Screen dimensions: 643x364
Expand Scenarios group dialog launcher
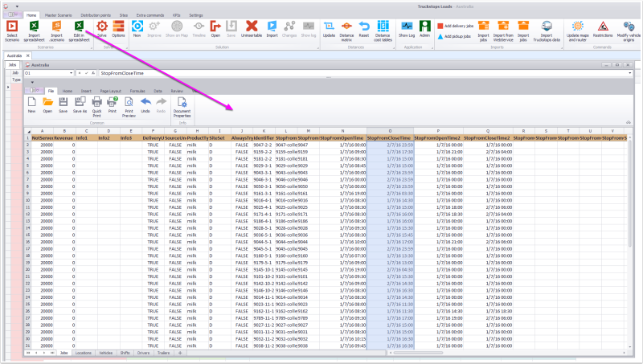pyautogui.click(x=92, y=48)
